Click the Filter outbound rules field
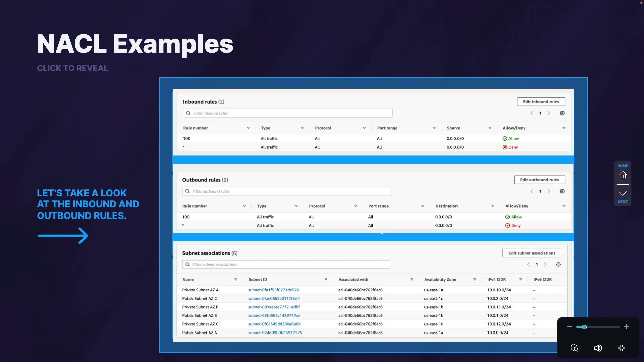 pyautogui.click(x=287, y=191)
